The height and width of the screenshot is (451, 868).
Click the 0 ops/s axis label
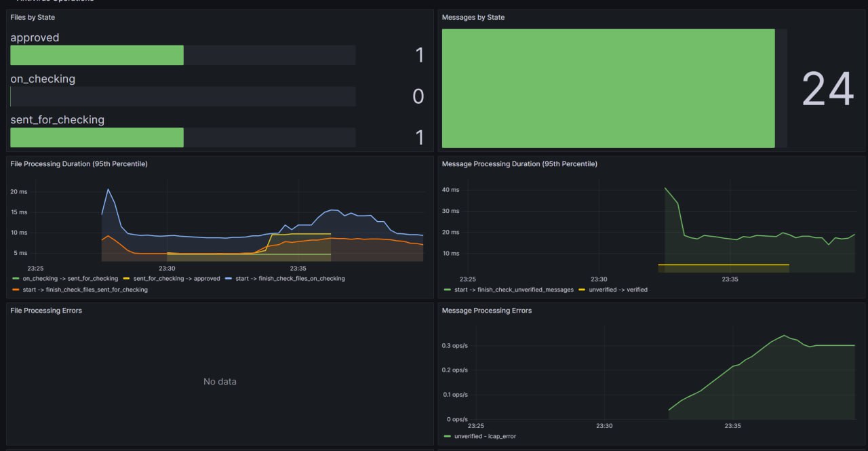point(456,419)
